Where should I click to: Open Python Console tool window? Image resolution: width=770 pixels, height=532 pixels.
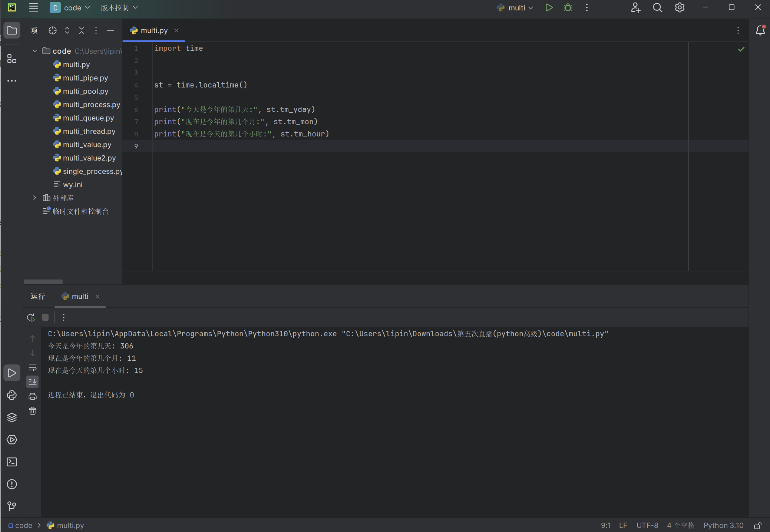12,395
